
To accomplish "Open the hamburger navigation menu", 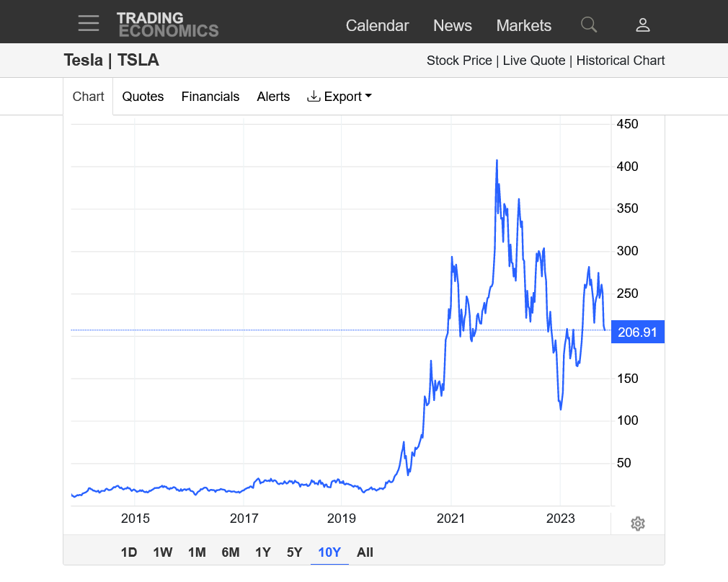I will point(89,23).
